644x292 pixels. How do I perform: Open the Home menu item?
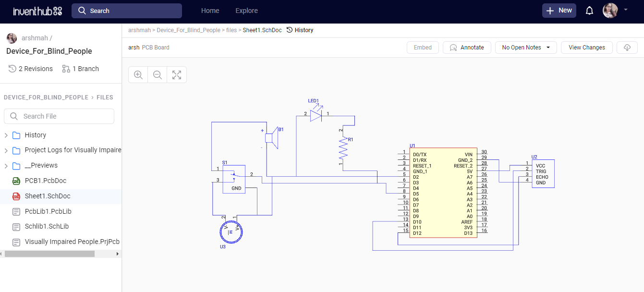(x=210, y=10)
